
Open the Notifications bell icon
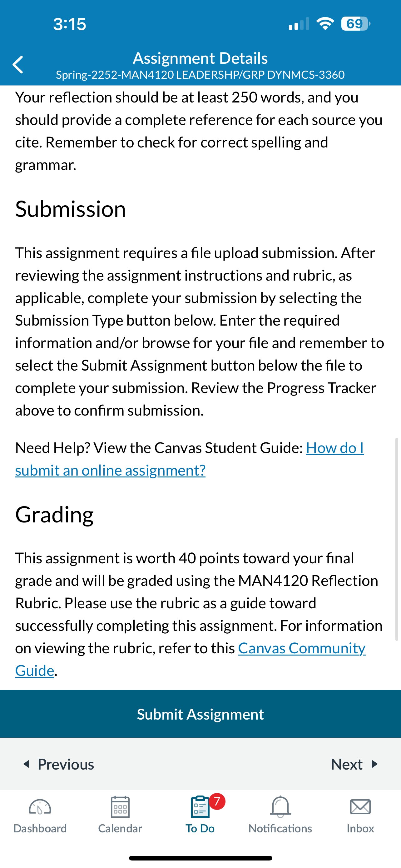[280, 807]
